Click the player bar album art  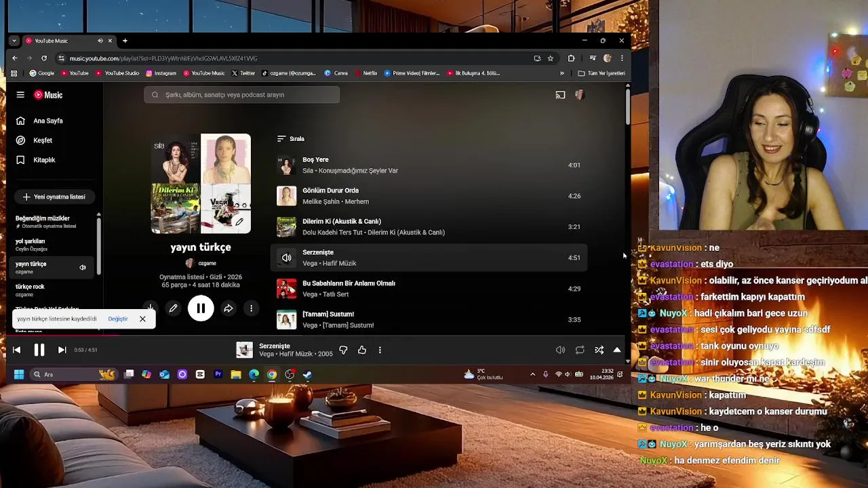(x=244, y=350)
